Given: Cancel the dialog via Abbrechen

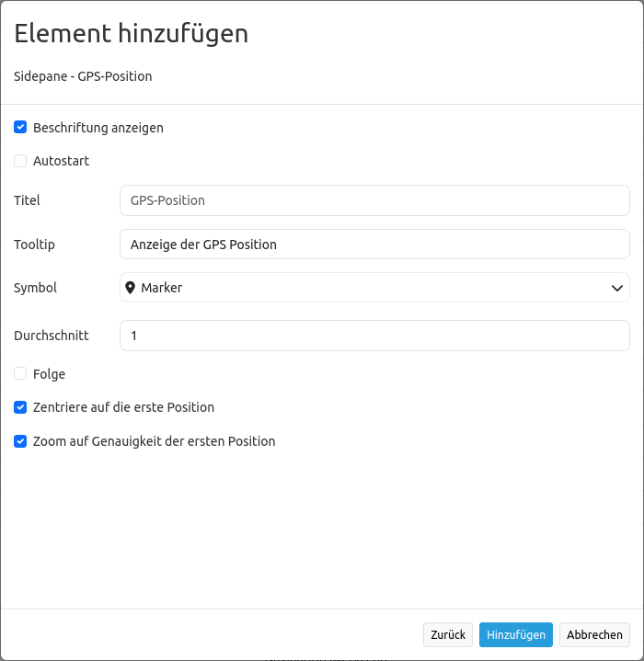Looking at the screenshot, I should 594,635.
